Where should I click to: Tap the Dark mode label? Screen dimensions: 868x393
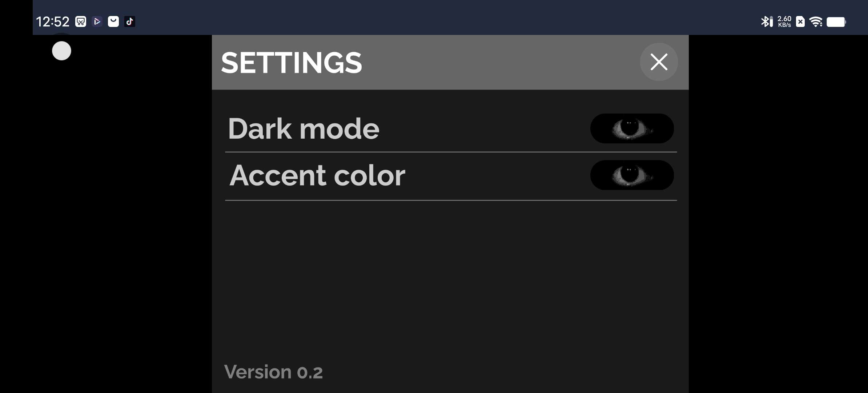(304, 129)
